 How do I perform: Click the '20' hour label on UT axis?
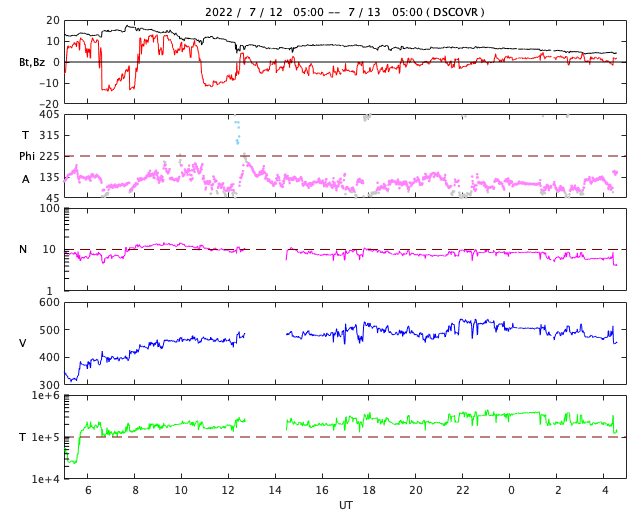416,490
